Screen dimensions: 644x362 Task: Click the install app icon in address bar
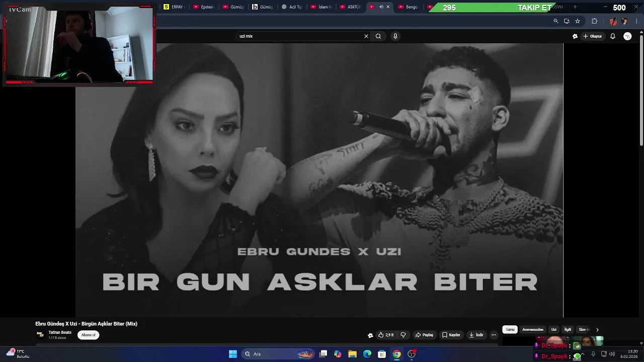[x=567, y=21]
